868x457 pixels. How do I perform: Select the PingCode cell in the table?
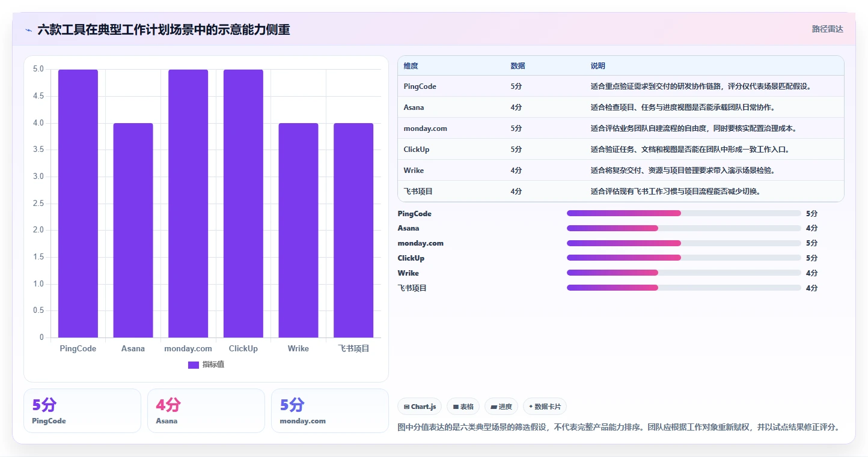pos(420,86)
